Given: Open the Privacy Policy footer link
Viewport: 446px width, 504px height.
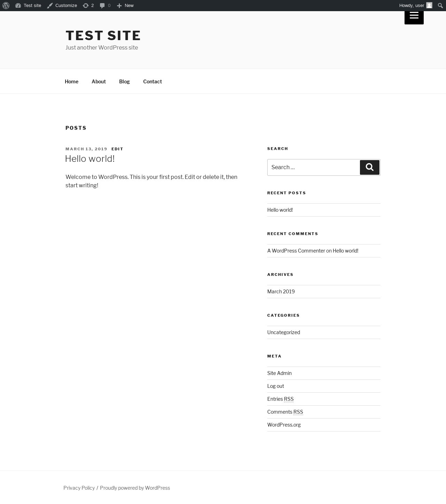Looking at the screenshot, I should click(x=79, y=488).
